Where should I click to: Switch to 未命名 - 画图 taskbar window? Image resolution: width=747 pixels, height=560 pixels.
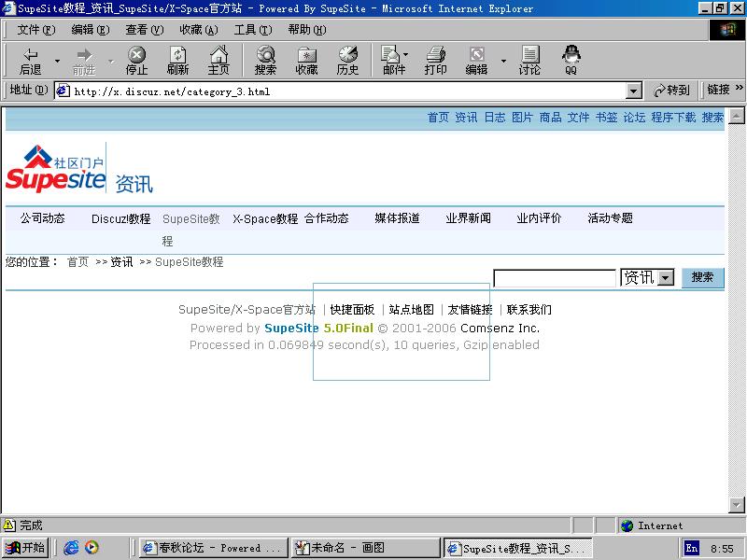(x=364, y=548)
